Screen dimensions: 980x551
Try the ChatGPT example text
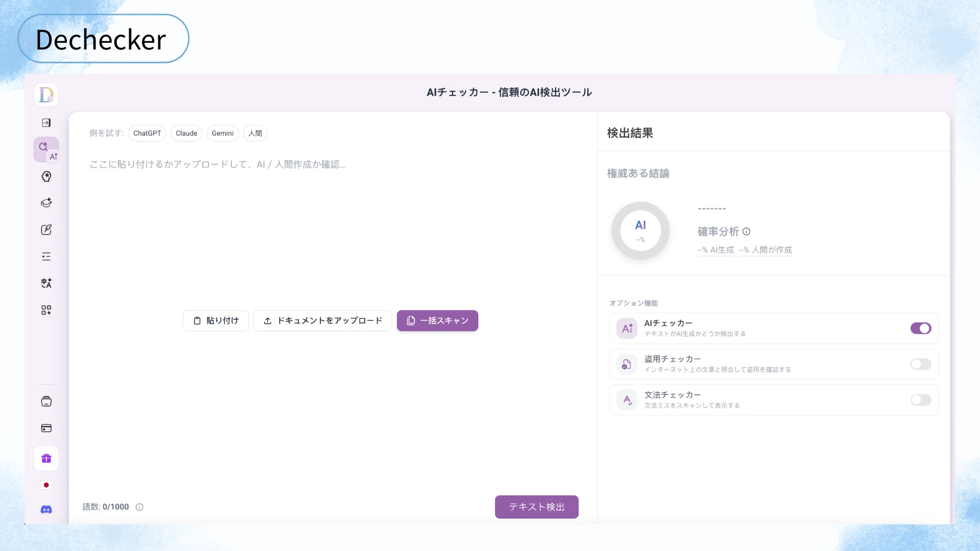point(147,133)
